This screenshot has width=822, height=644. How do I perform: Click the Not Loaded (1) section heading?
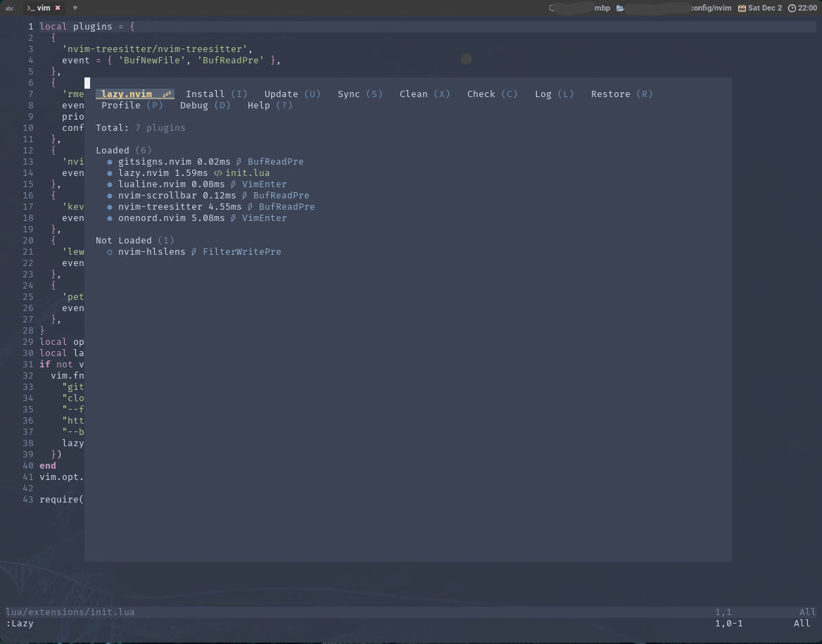pos(134,241)
